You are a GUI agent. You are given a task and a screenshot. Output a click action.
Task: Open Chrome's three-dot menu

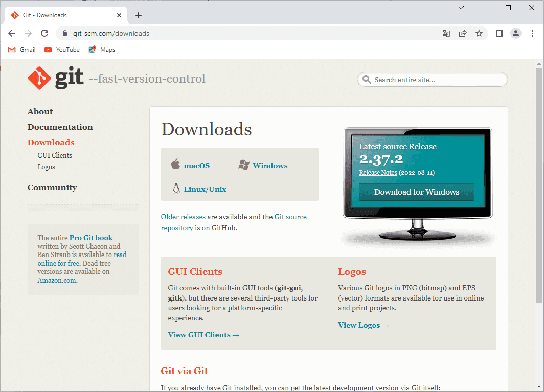[533, 33]
